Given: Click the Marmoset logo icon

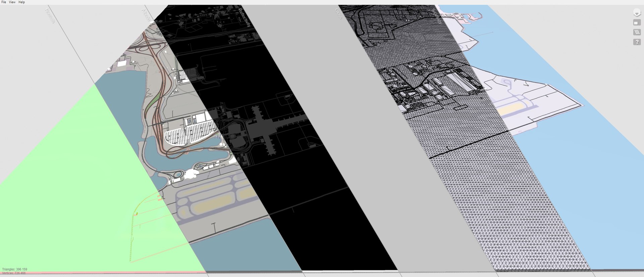Looking at the screenshot, I should tap(637, 13).
